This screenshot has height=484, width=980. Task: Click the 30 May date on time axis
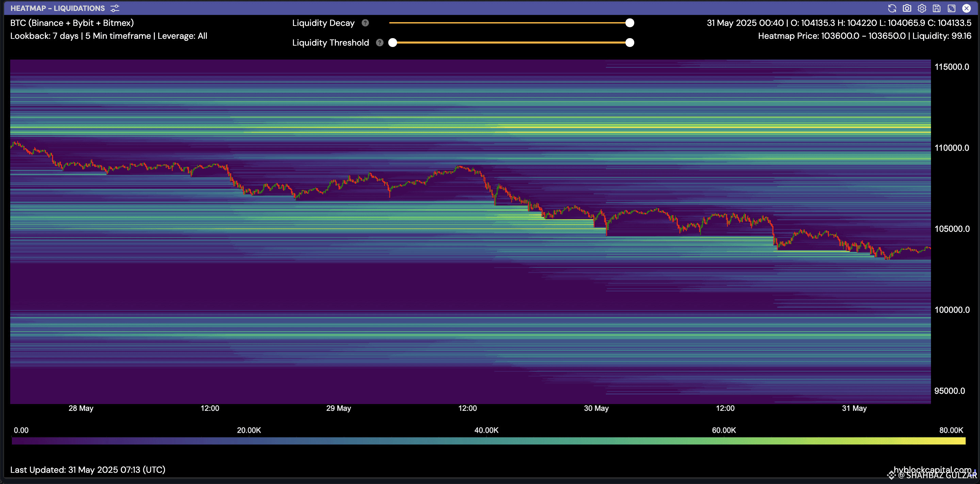[596, 408]
